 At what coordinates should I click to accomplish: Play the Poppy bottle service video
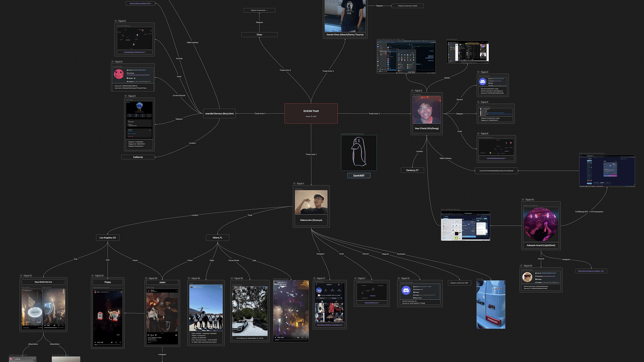coord(95,342)
